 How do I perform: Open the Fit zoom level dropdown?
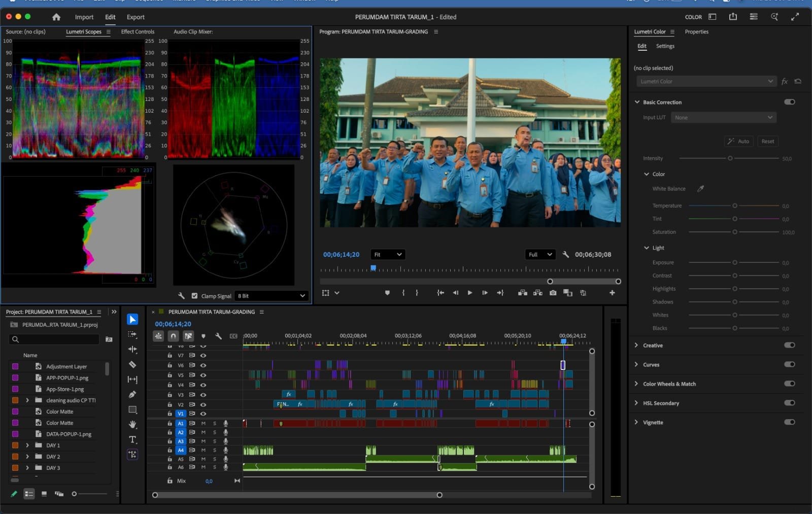388,254
